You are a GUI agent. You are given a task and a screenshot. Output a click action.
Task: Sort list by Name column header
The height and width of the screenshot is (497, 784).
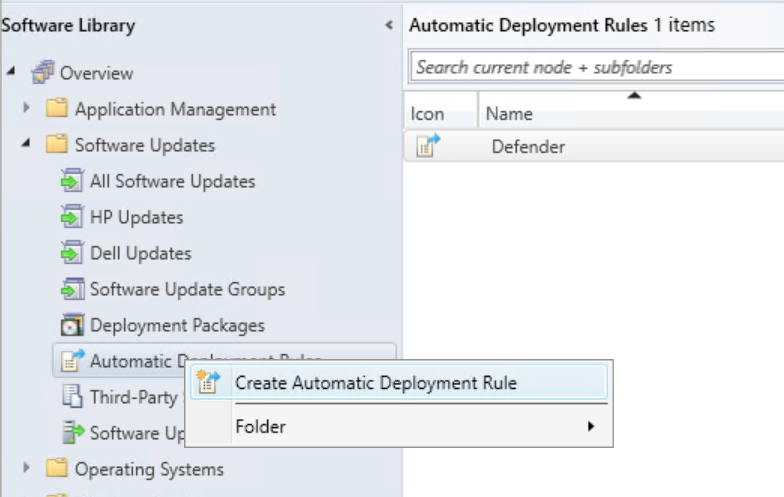click(x=509, y=114)
